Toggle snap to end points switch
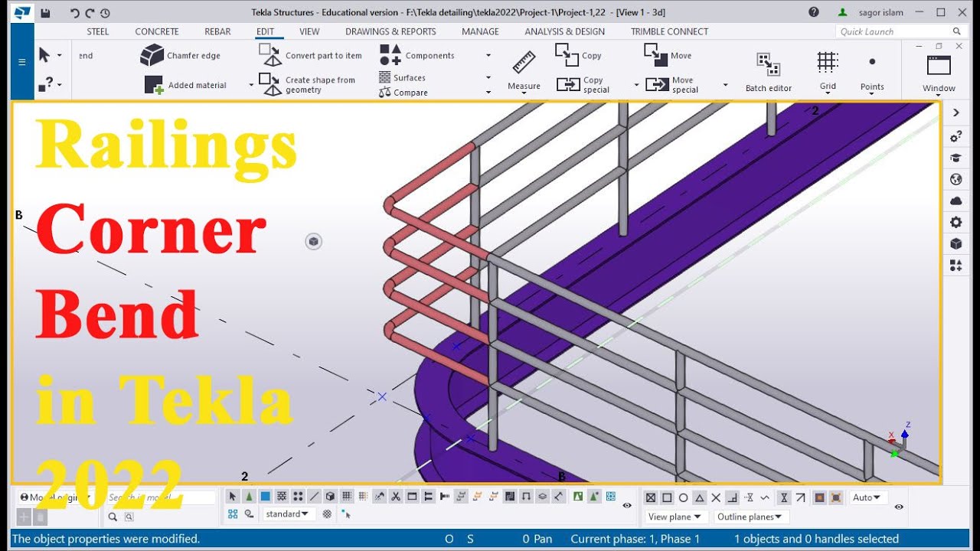This screenshot has width=980, height=551. coord(667,497)
